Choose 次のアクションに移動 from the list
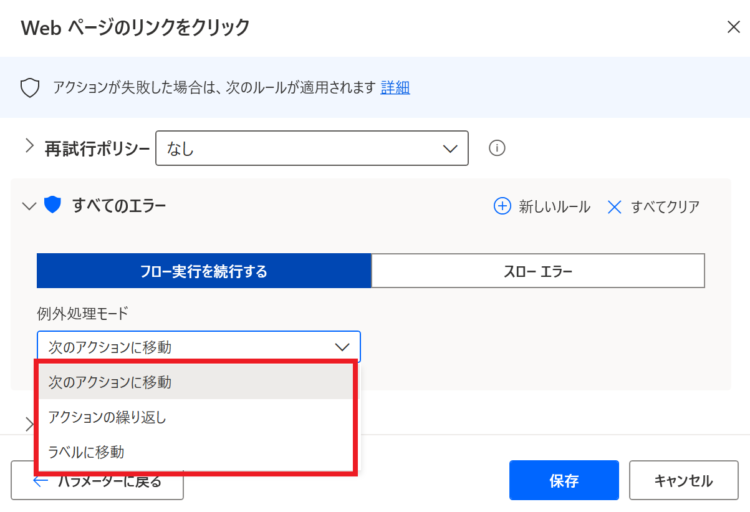 [196, 382]
